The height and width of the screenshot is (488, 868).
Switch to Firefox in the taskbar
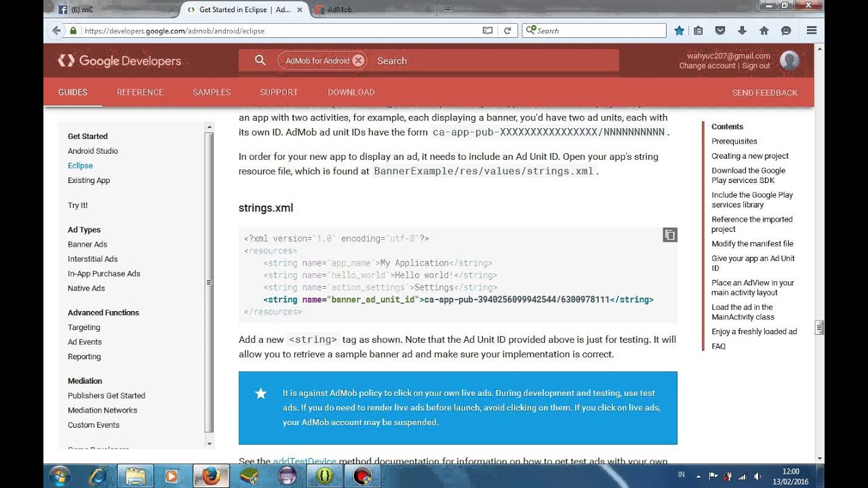210,476
